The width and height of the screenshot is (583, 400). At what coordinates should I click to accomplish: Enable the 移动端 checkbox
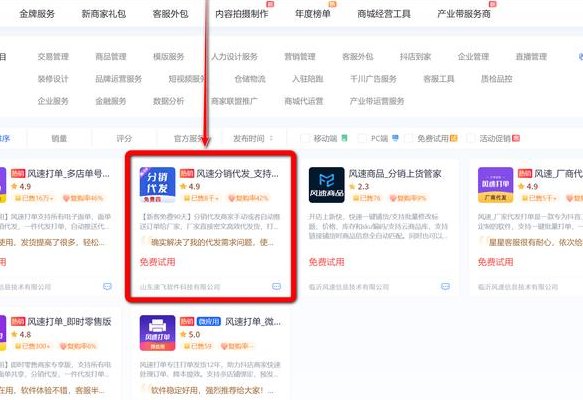[x=305, y=138]
